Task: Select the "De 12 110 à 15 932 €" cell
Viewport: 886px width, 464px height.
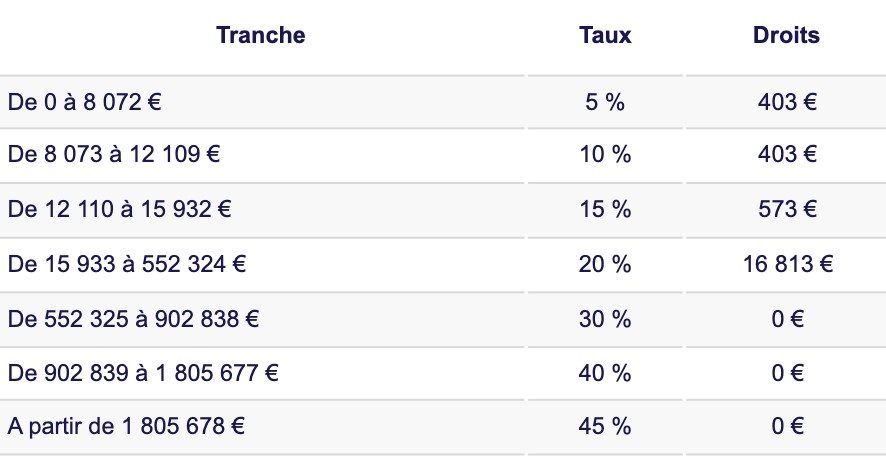Action: [x=119, y=210]
